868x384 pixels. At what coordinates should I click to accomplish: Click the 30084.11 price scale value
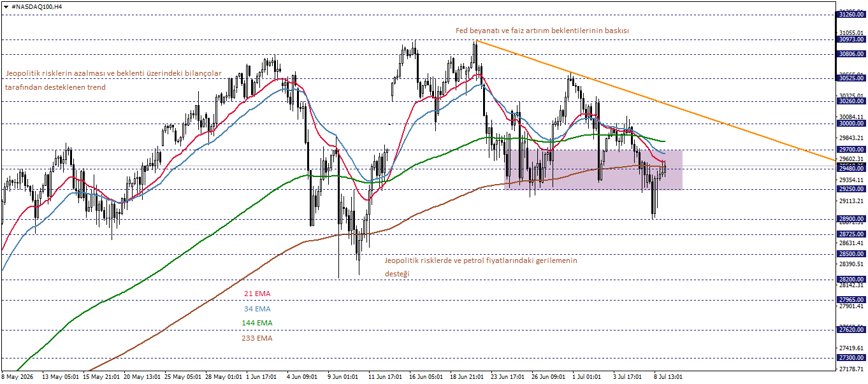851,117
